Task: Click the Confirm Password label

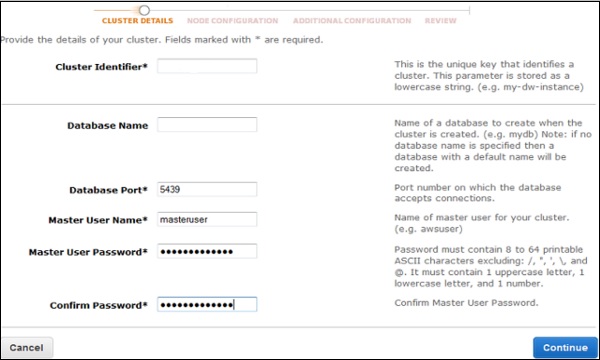Action: 98,305
